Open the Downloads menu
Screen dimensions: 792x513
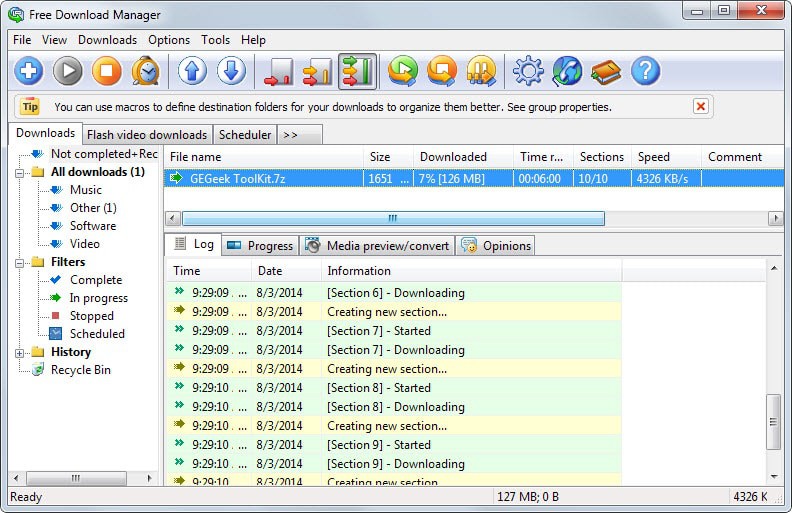(108, 40)
